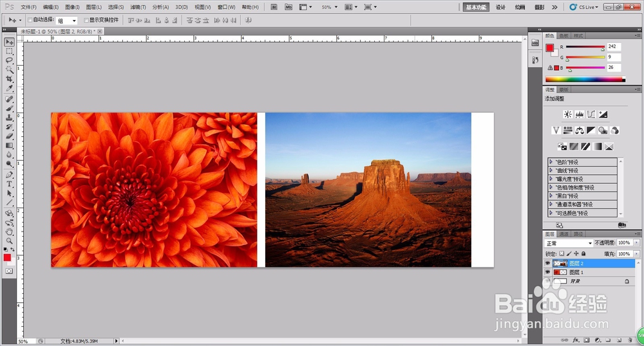Viewport: 644px width, 346px height.
Task: Toggle the lock all icon
Action: [583, 254]
